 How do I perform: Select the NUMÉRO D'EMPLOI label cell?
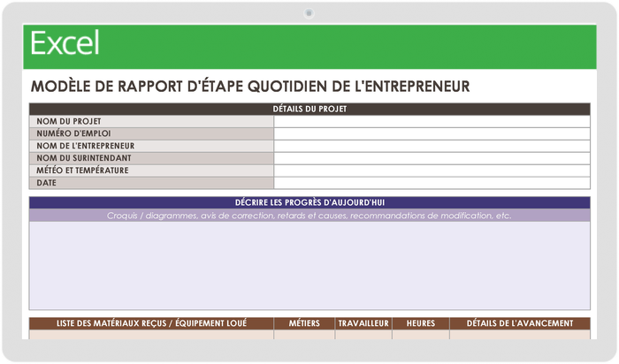(151, 133)
